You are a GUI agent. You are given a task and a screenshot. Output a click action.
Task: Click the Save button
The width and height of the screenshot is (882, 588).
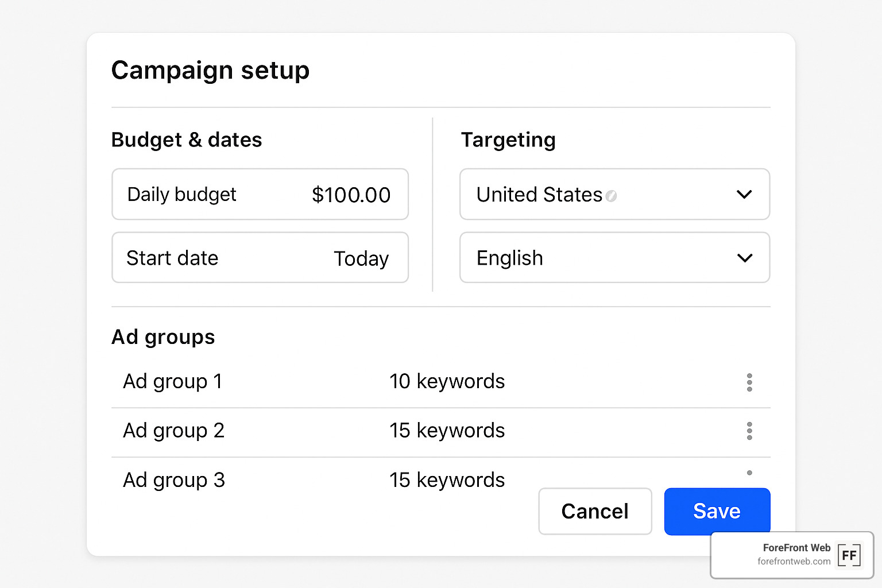click(x=717, y=511)
